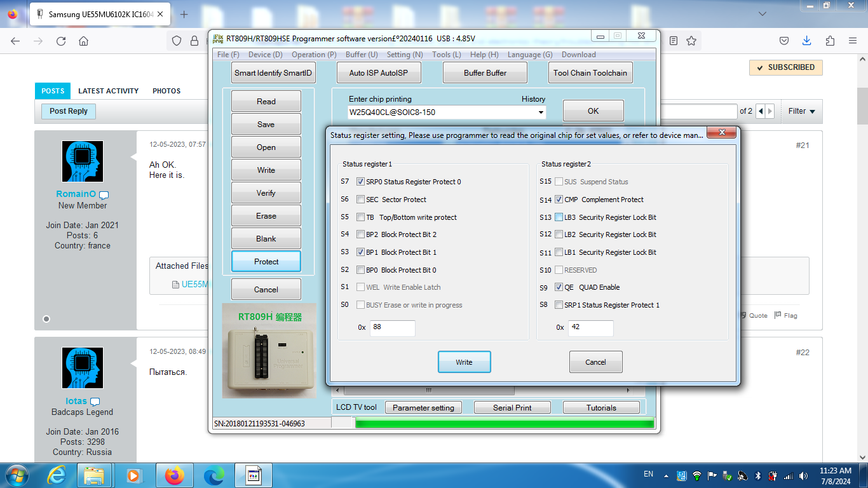Cancel the status register dialog

tap(595, 362)
